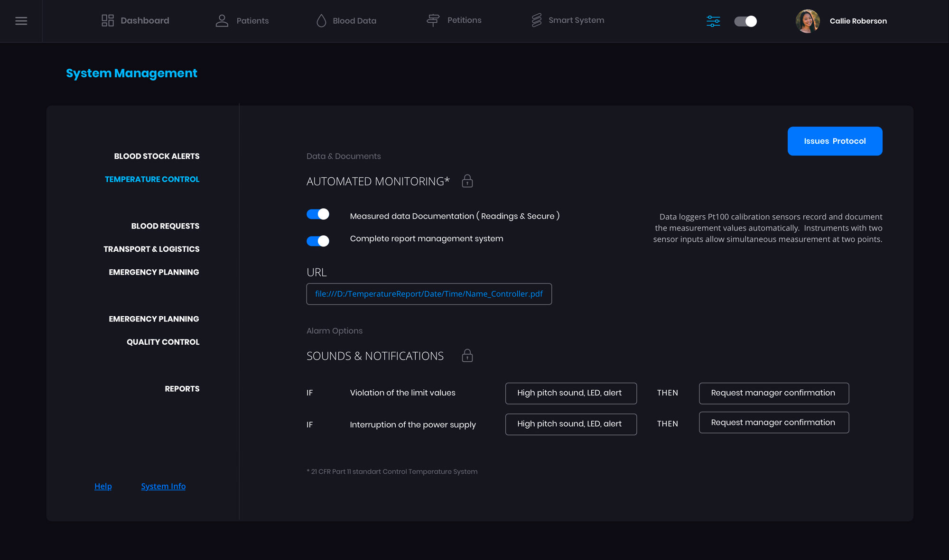
Task: Click the Smart System layers icon
Action: click(x=537, y=20)
